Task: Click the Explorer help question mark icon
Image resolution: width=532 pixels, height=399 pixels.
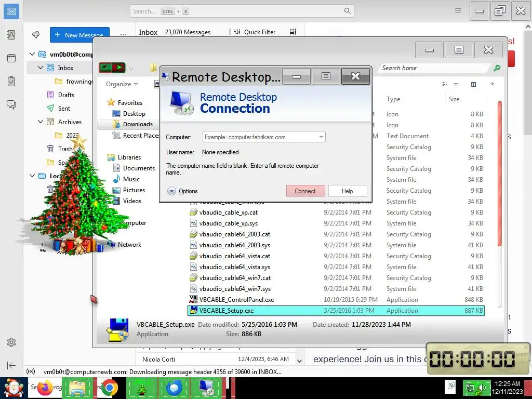Action: coord(491,85)
